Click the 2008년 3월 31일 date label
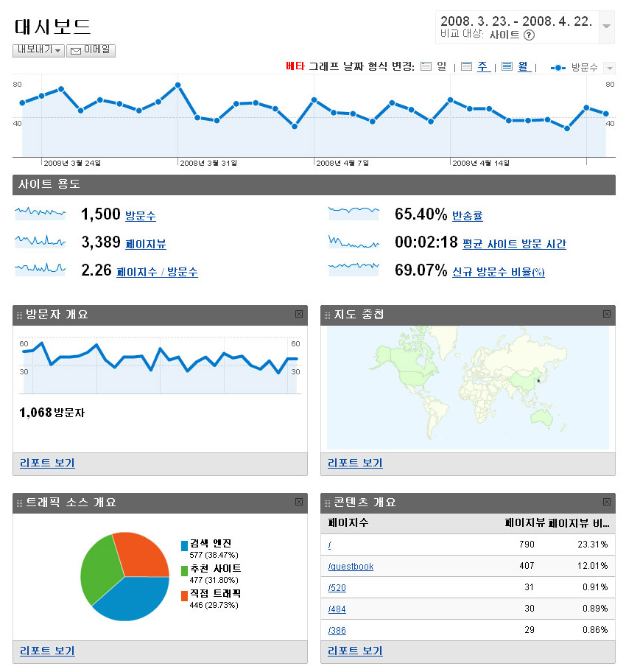The width and height of the screenshot is (626, 672). (208, 164)
